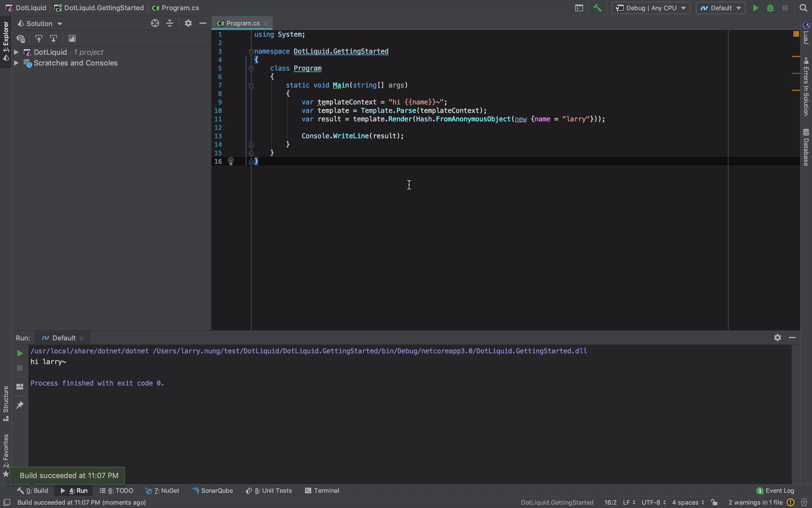Open the Default run configuration dropdown

coord(720,8)
